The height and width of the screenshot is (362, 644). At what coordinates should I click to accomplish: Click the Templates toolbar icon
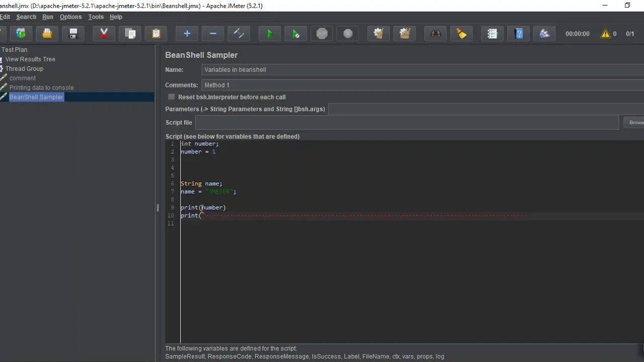point(21,34)
